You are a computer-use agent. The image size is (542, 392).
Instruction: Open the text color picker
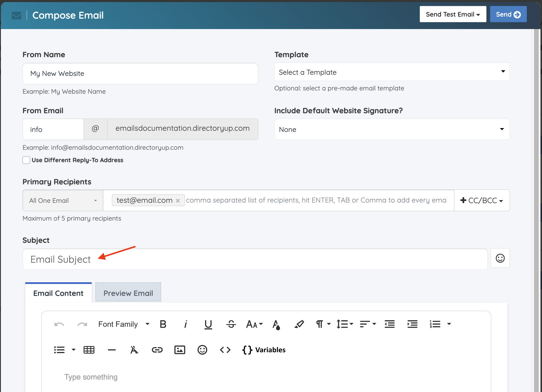276,325
